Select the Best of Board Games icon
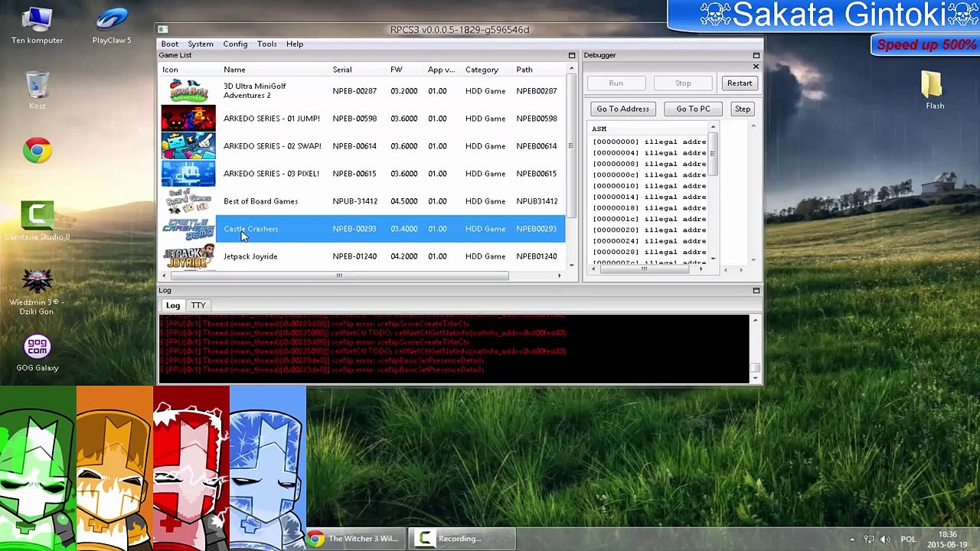The image size is (980, 551). pos(188,201)
